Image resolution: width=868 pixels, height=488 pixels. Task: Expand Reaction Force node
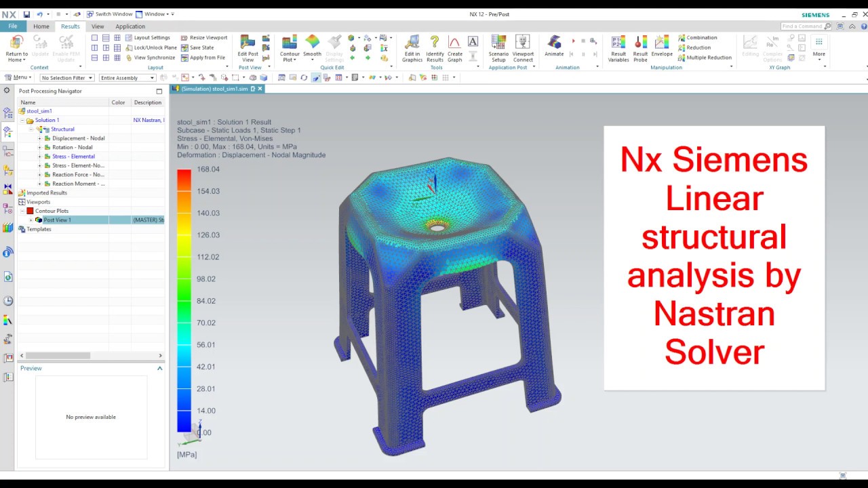tap(39, 175)
